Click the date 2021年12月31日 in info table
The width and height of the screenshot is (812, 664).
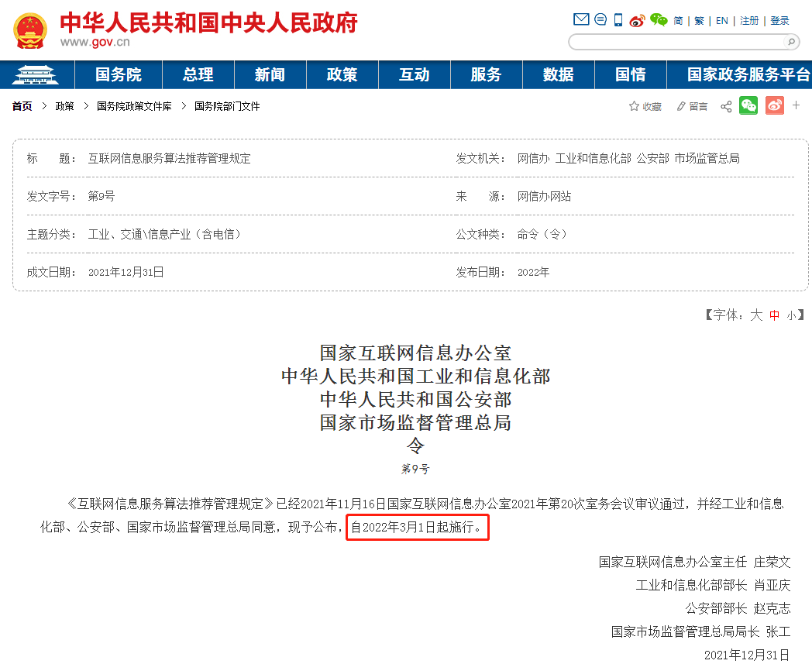126,273
